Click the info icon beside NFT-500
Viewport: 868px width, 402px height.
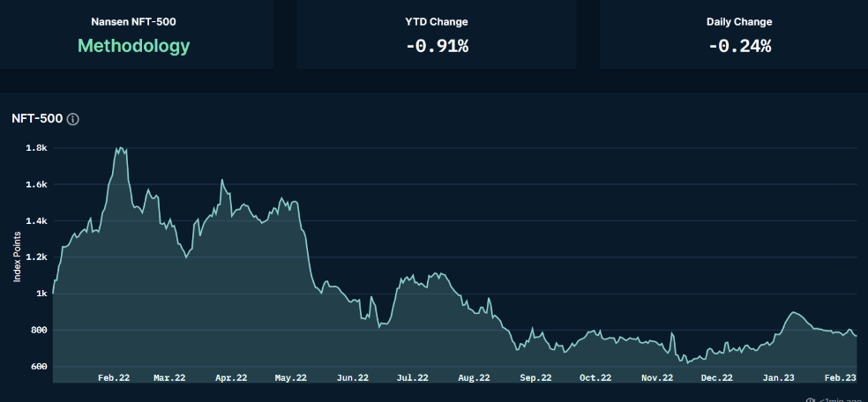click(x=73, y=119)
